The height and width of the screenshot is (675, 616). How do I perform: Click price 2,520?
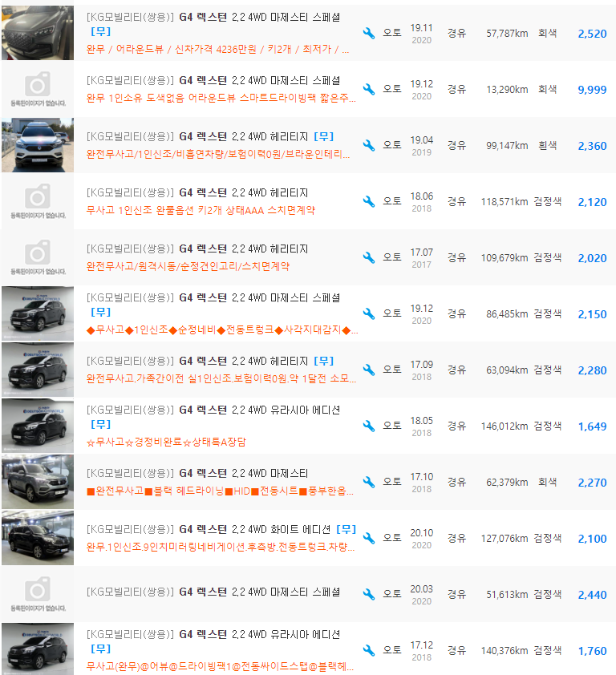point(592,34)
